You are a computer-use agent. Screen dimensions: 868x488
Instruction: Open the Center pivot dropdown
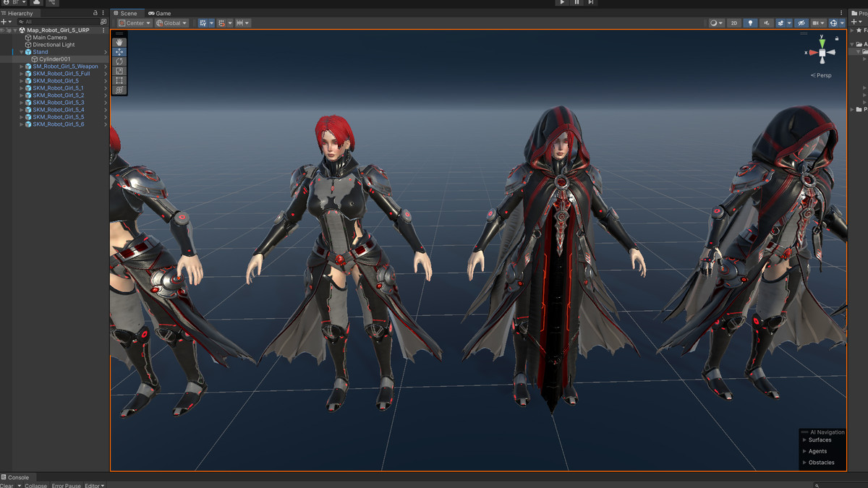(x=135, y=23)
